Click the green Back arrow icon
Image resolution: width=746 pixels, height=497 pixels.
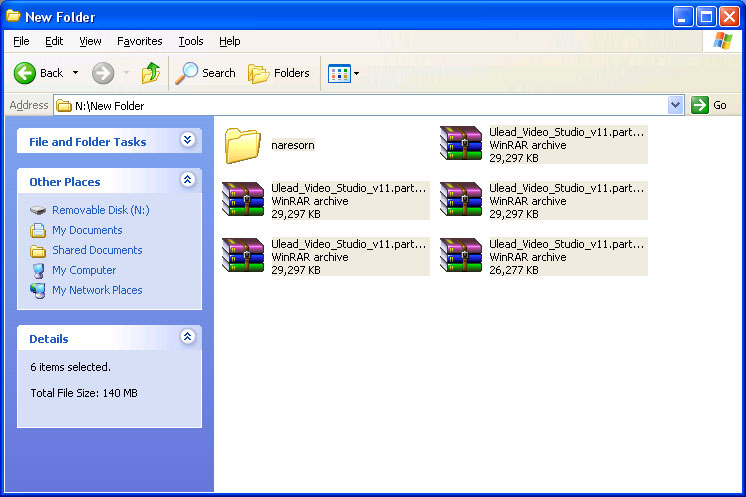pyautogui.click(x=25, y=73)
